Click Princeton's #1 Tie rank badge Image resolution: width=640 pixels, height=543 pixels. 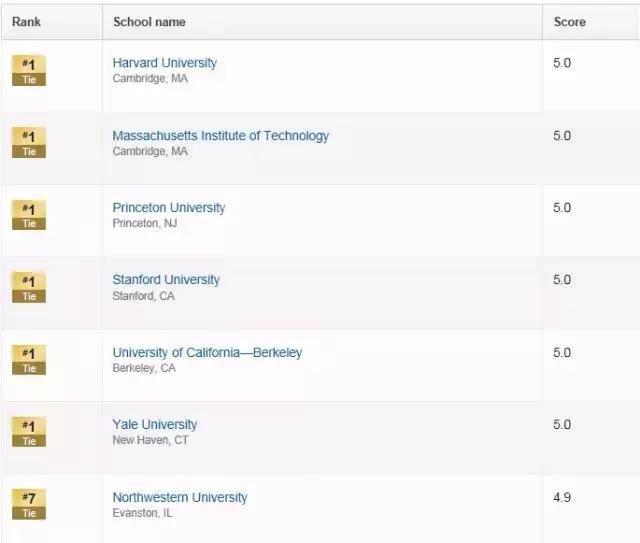(29, 215)
